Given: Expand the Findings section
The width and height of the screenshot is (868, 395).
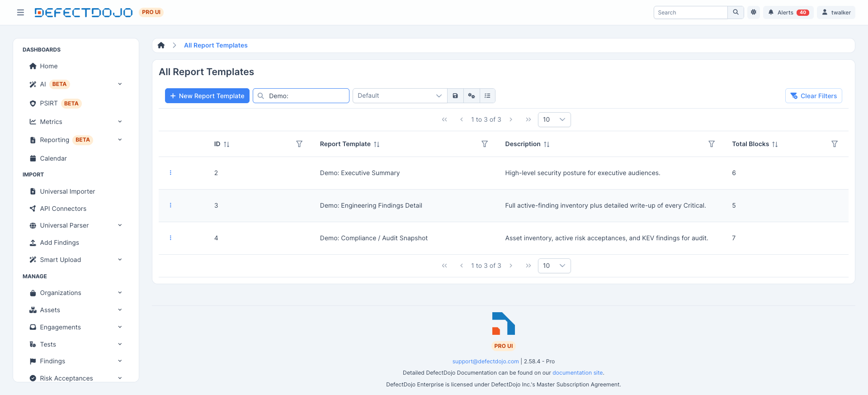Looking at the screenshot, I should [x=120, y=361].
